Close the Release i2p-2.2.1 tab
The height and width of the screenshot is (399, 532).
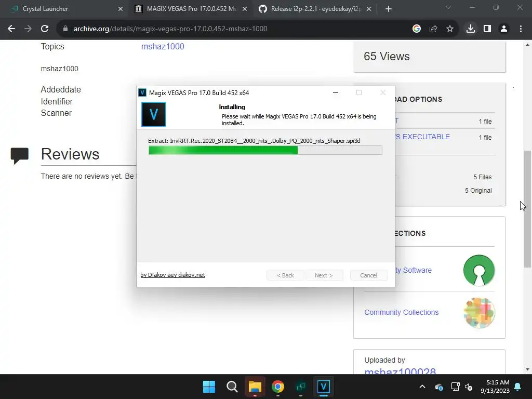point(369,9)
